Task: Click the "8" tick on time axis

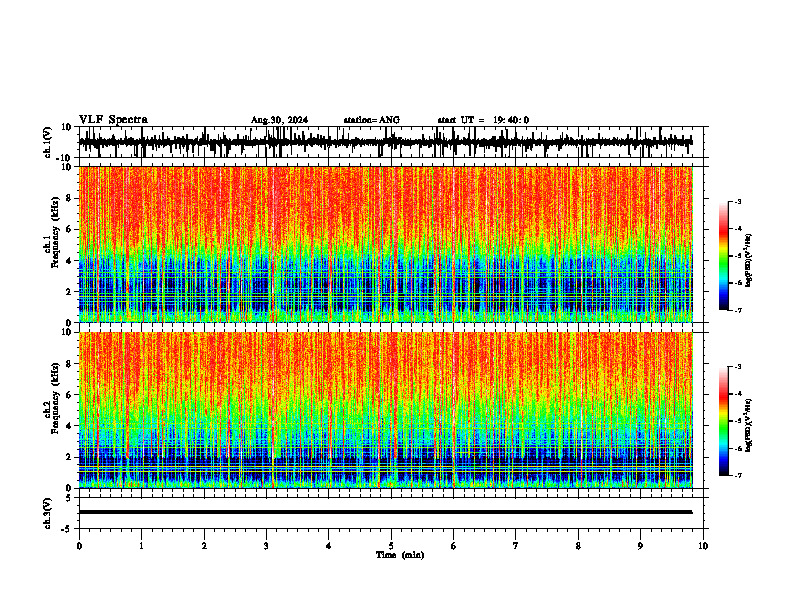Action: [578, 546]
